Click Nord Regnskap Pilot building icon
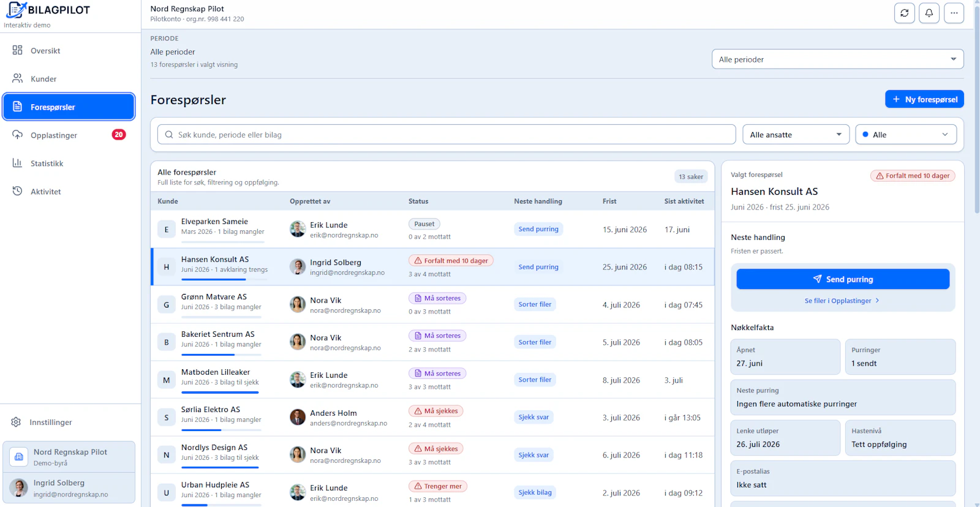Screen dimensions: 980x507 (x=19, y=457)
